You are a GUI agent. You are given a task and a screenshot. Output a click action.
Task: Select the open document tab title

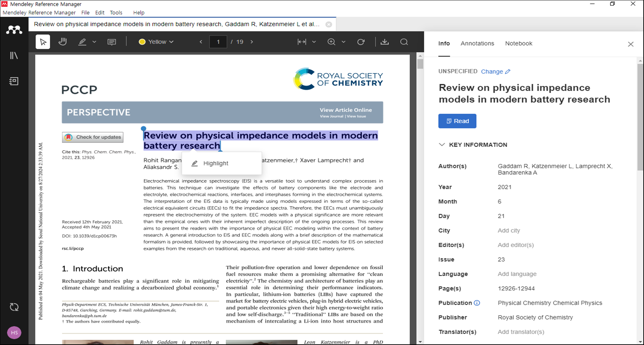177,24
